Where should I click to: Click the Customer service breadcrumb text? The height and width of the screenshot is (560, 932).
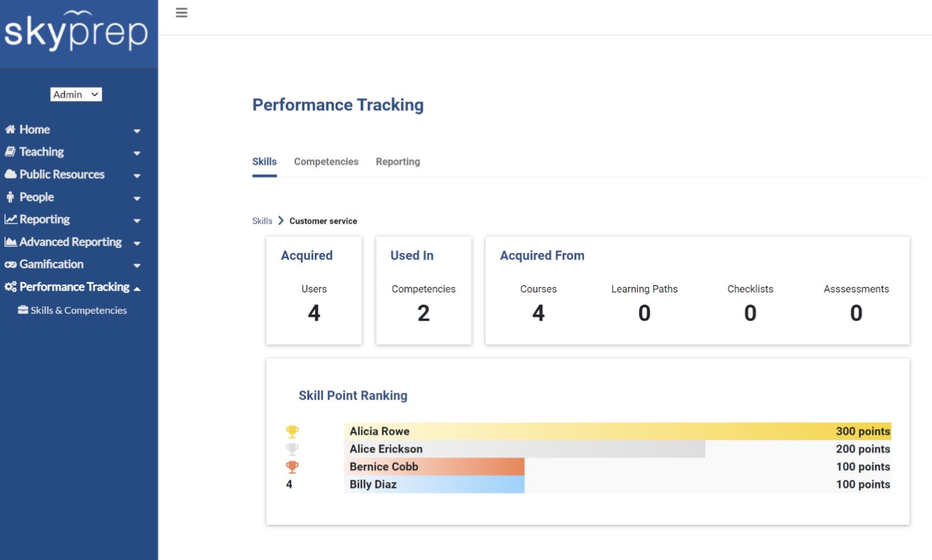click(x=323, y=221)
